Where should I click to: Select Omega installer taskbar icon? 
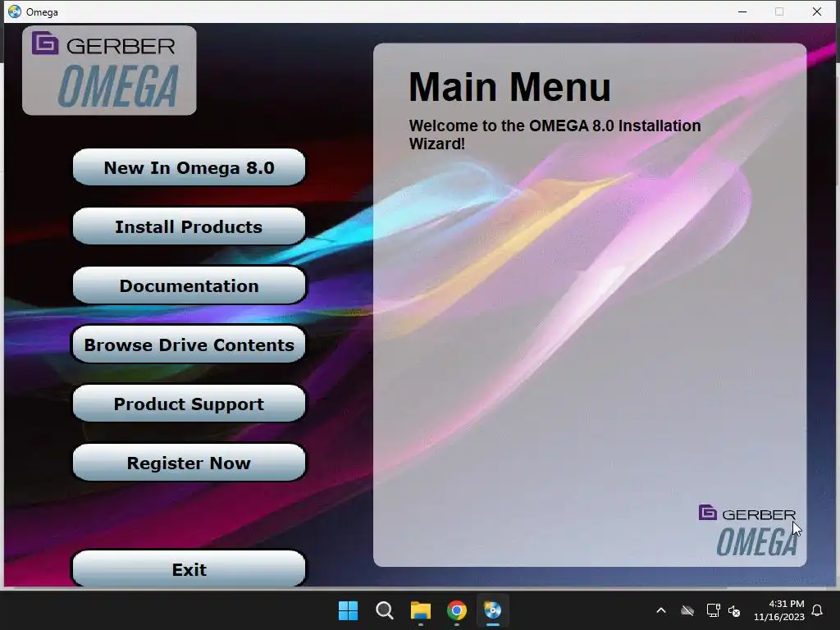[x=492, y=610]
